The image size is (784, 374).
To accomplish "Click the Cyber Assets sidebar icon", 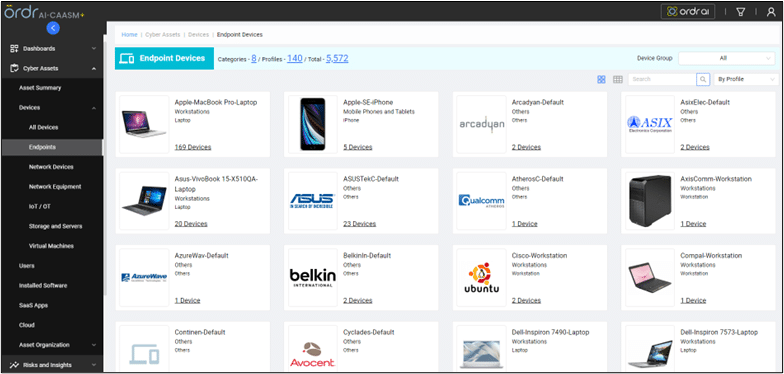I will (14, 68).
